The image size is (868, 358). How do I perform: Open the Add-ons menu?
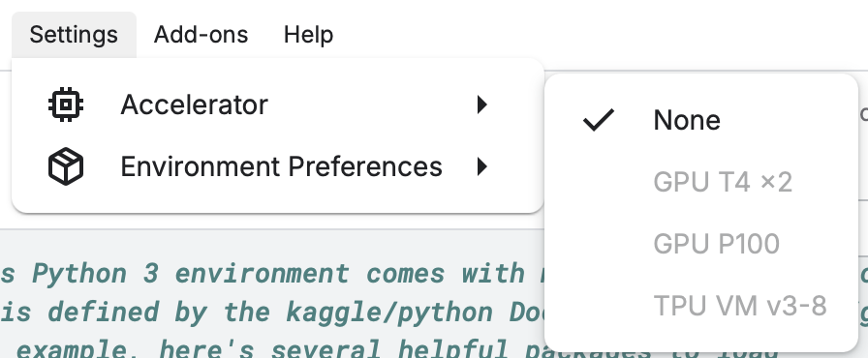pyautogui.click(x=201, y=35)
